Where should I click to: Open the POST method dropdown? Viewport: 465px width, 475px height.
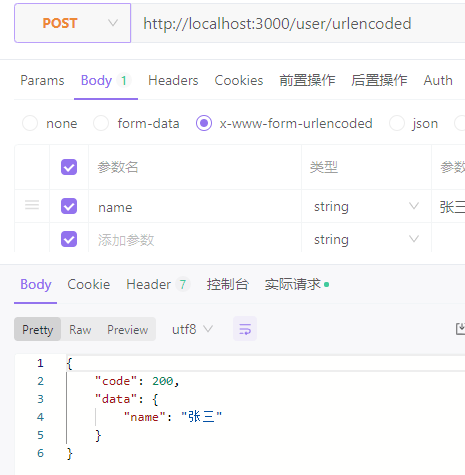click(73, 23)
